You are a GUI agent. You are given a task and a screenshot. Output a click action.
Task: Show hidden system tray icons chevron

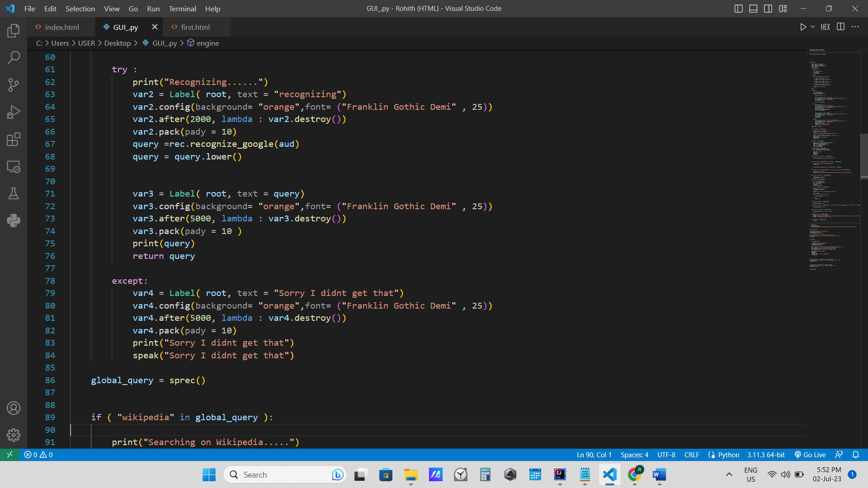[729, 474]
